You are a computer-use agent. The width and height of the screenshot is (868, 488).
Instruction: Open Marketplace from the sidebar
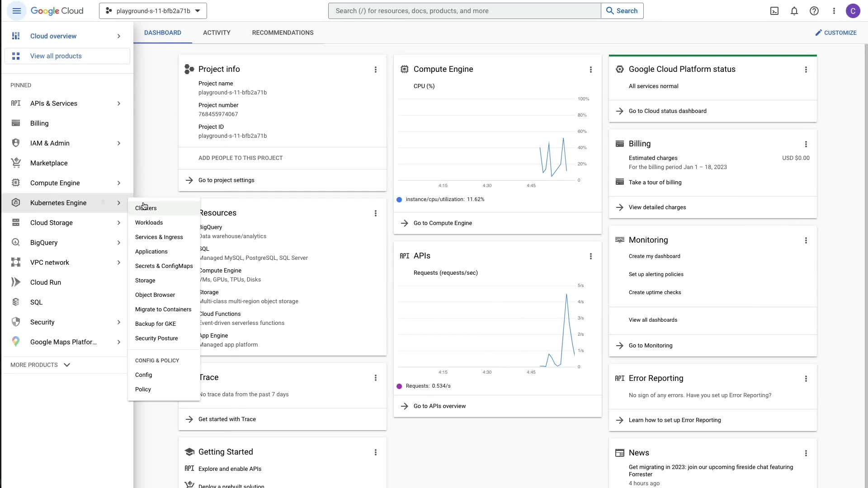tap(49, 163)
